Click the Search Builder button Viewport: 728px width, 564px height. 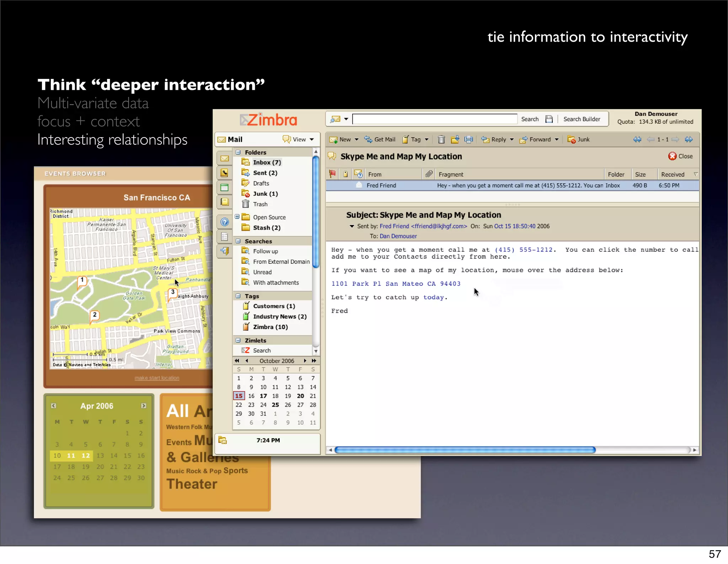click(582, 119)
